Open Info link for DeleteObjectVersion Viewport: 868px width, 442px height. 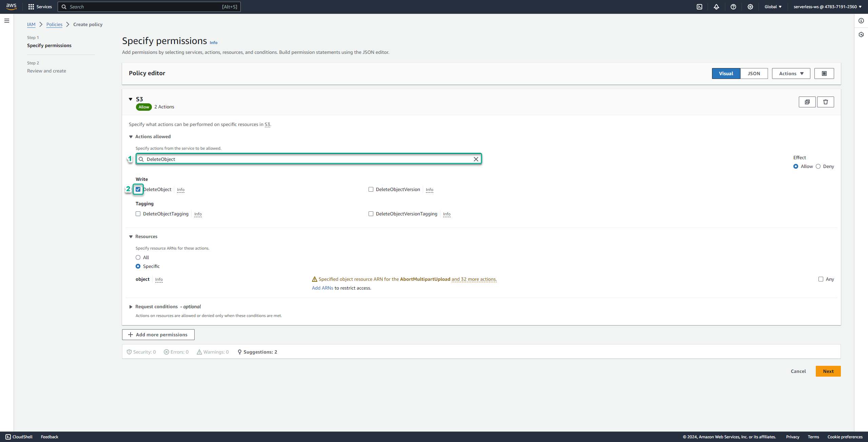[x=429, y=190]
